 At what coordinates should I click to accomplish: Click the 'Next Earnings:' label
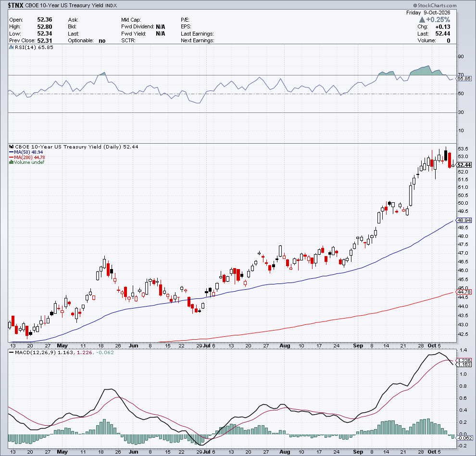tap(198, 41)
